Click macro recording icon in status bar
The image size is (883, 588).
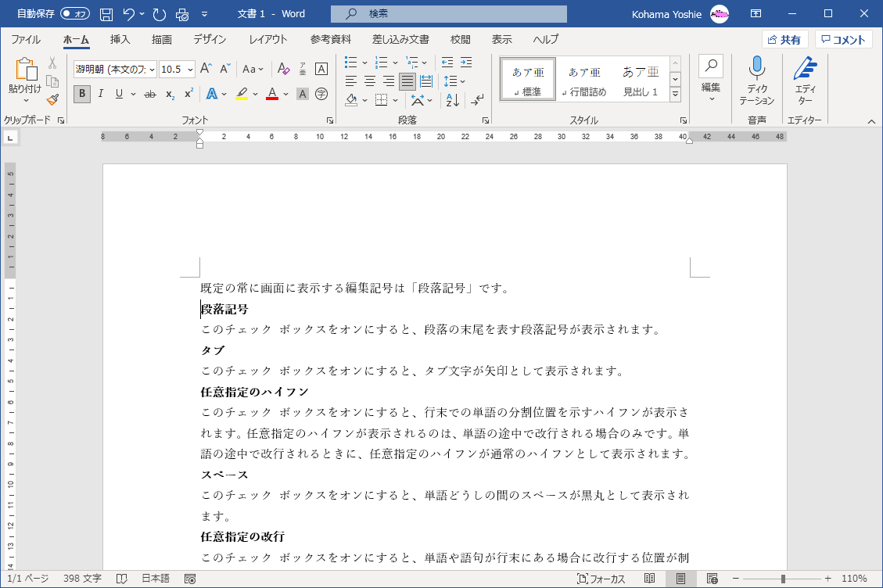pyautogui.click(x=190, y=579)
